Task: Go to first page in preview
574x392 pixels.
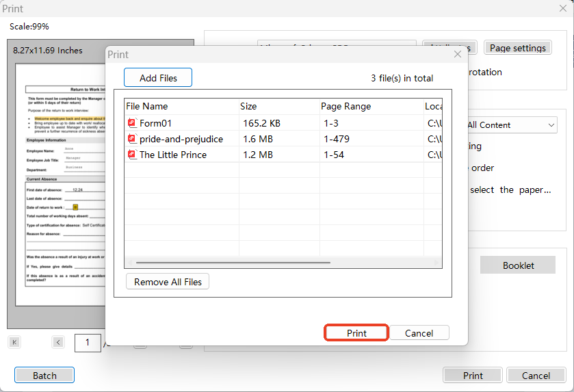Action: [14, 342]
